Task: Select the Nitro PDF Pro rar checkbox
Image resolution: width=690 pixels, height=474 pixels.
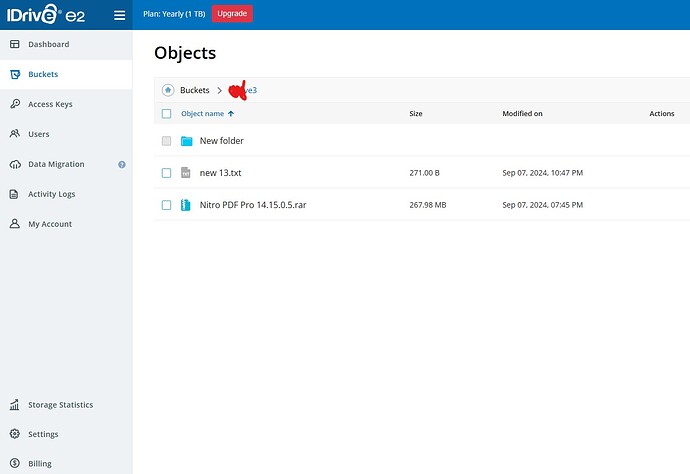Action: (167, 205)
